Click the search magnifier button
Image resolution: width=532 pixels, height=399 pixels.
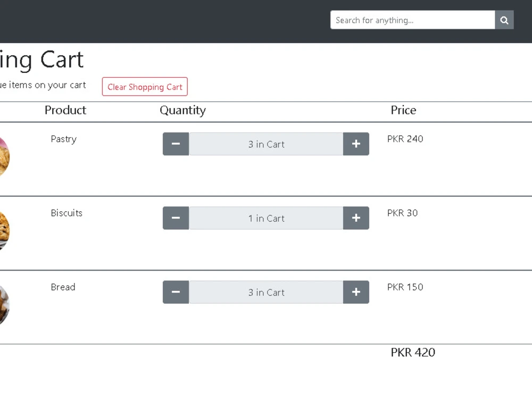pyautogui.click(x=504, y=20)
